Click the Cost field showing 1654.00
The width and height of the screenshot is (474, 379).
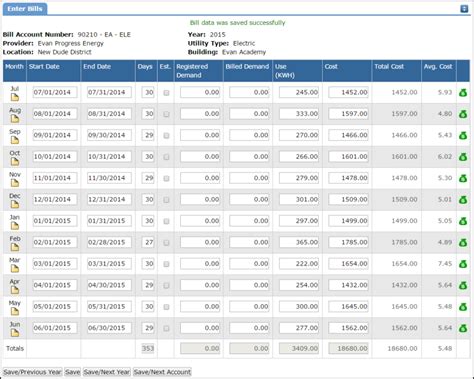click(x=348, y=263)
